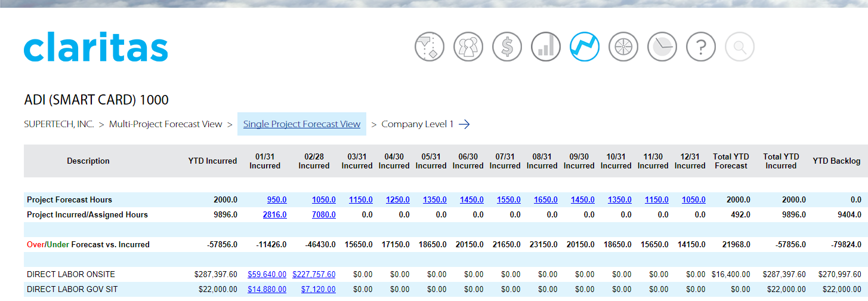Click the 06/30 Incurred column header
868x301 pixels.
468,161
